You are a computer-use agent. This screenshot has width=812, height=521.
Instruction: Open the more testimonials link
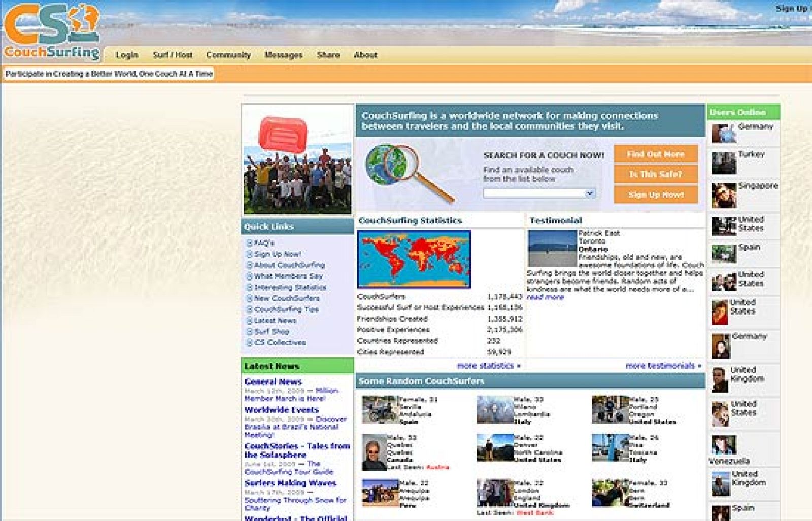(x=663, y=366)
